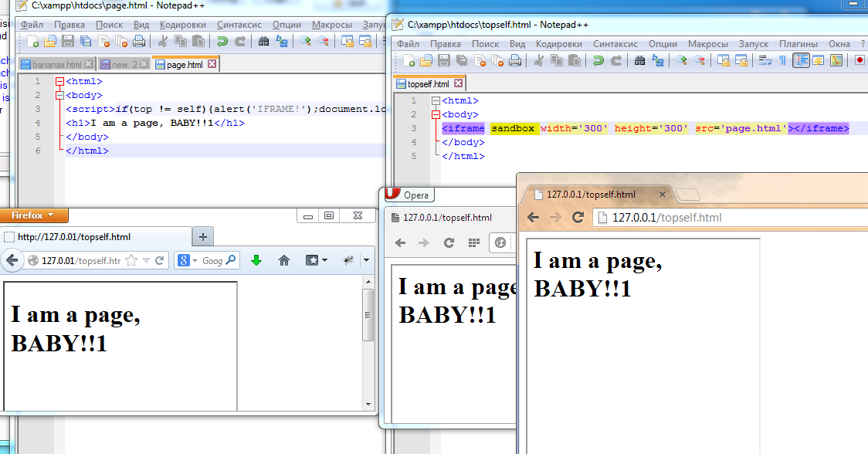
Task: Open Speed Dial with the grid icon in Opera
Action: (473, 242)
